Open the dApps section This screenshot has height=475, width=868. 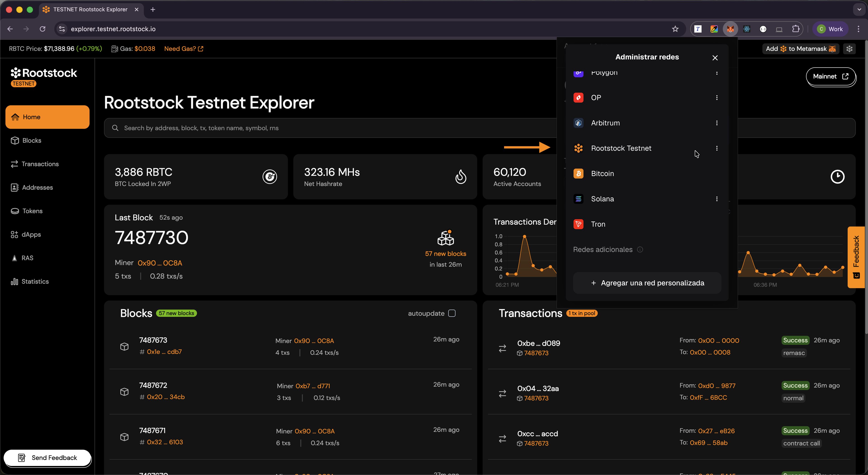tap(31, 235)
